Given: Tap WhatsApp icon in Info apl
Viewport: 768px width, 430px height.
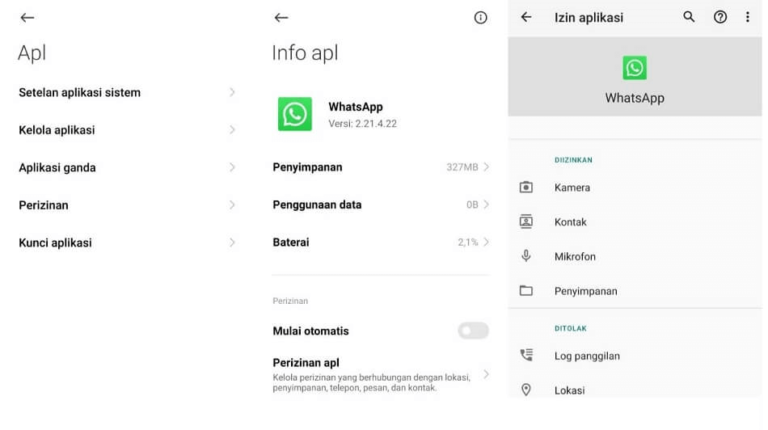Looking at the screenshot, I should pyautogui.click(x=295, y=114).
